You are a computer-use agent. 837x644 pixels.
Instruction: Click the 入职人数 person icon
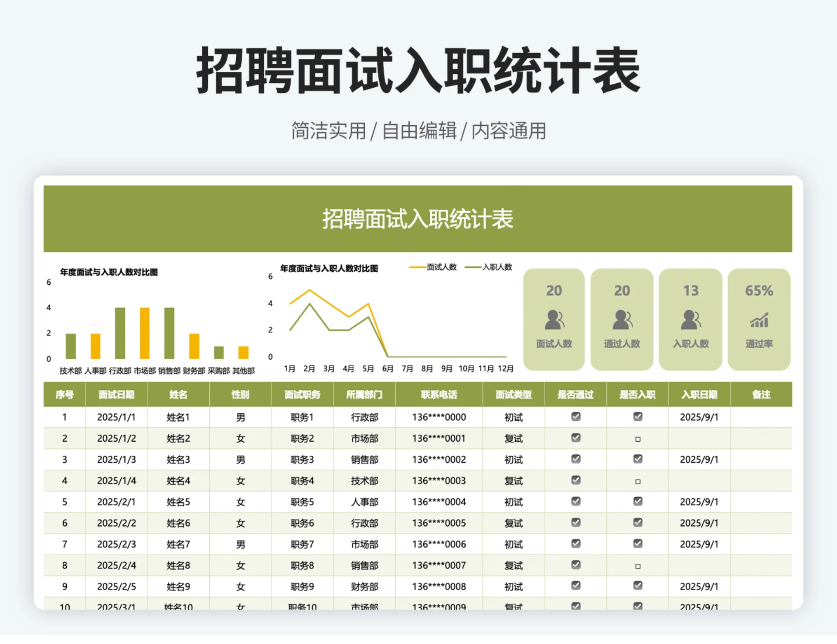click(691, 321)
